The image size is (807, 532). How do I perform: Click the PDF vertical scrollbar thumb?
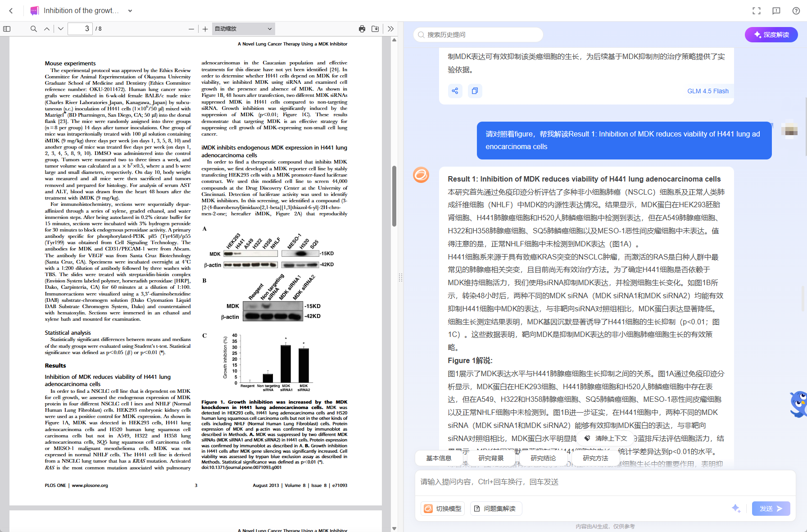[394, 196]
